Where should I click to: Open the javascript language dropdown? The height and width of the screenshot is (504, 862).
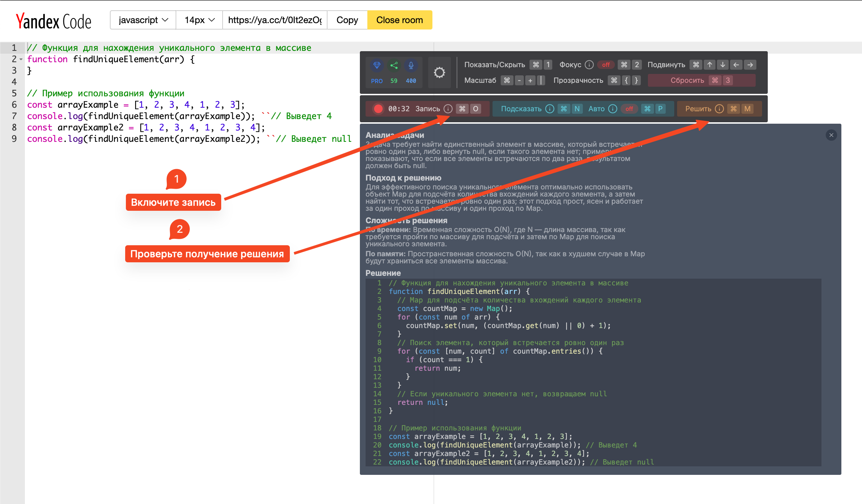(143, 20)
